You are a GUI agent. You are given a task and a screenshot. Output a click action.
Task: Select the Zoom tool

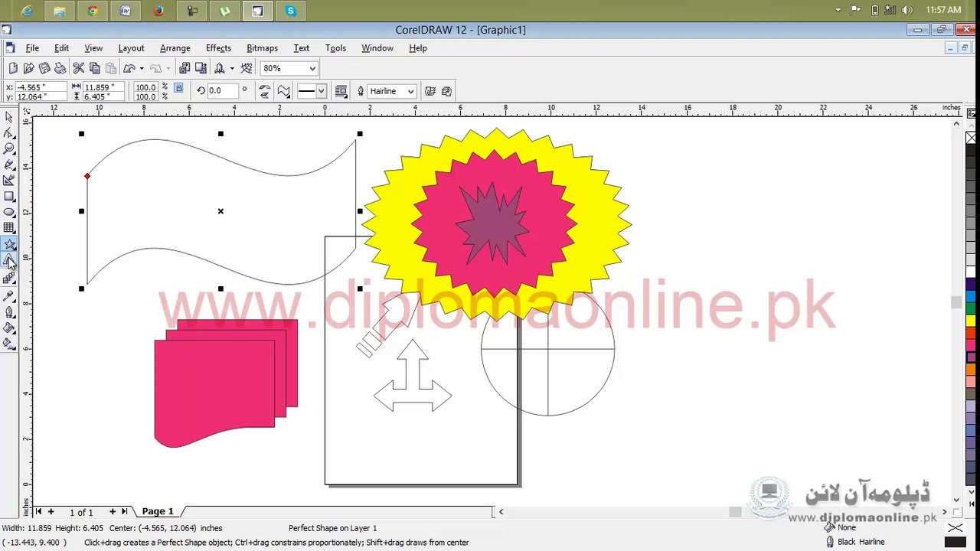click(9, 148)
